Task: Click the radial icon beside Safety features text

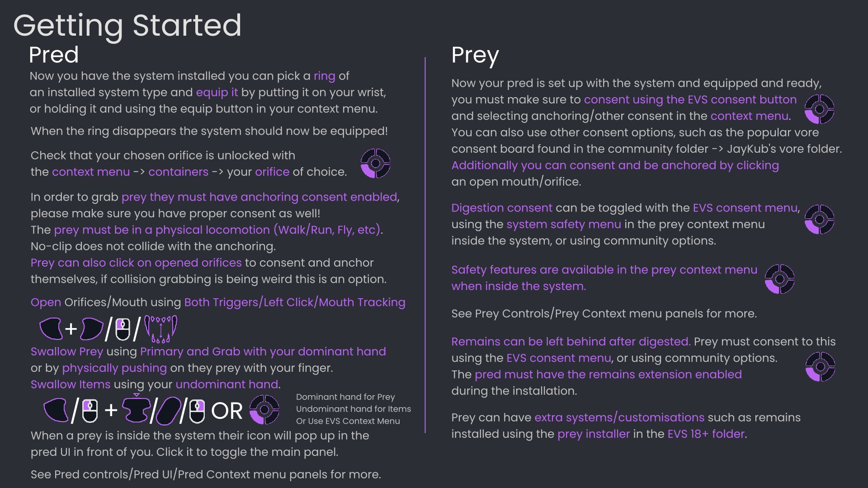Action: [x=779, y=279]
